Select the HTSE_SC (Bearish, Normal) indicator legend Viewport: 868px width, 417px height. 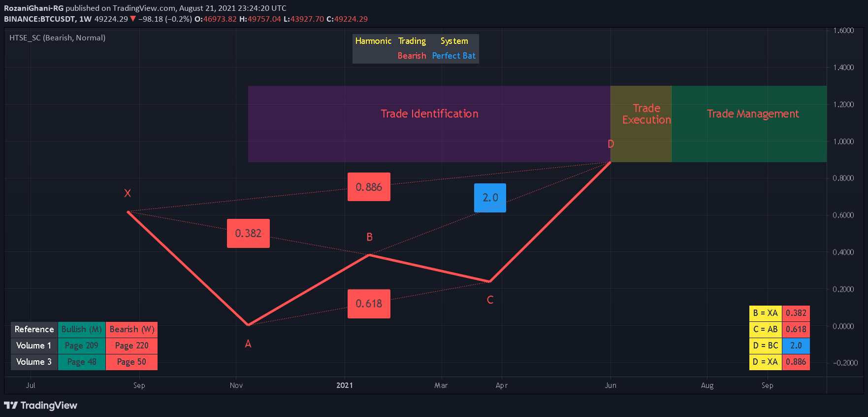tap(57, 38)
